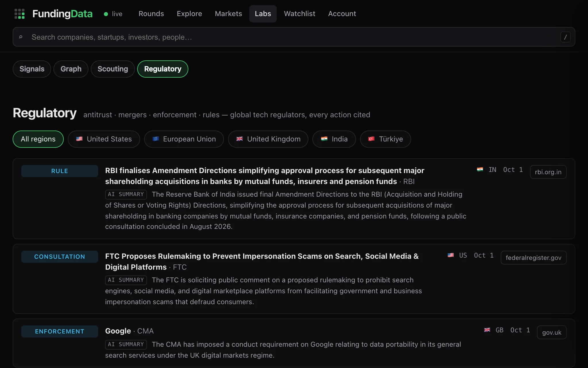Filter by India region
Screen dimensions: 588x368
(334, 139)
